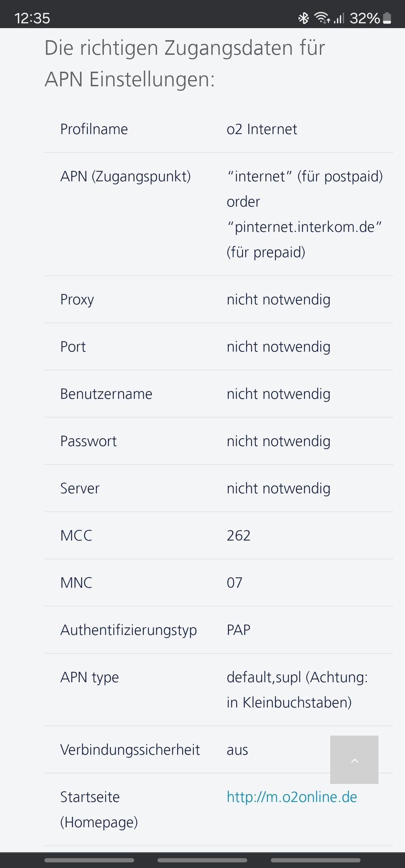Open the http://m.o2online.de homepage link
Screen dimensions: 405x868
point(292,797)
